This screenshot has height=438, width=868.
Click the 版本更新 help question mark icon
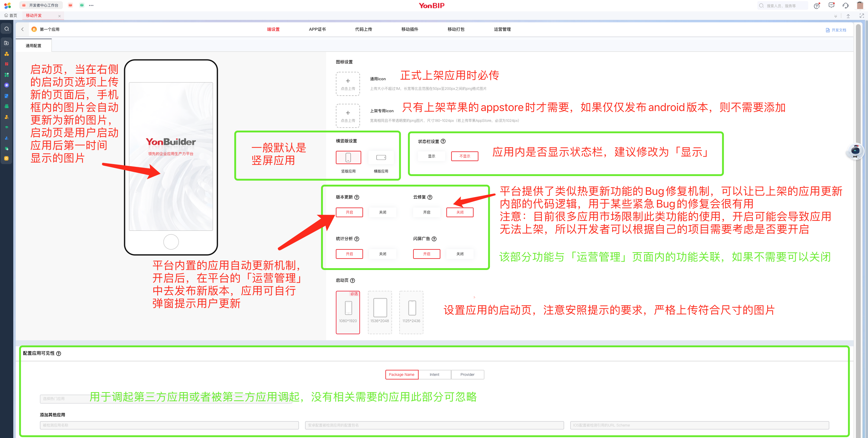pyautogui.click(x=356, y=197)
